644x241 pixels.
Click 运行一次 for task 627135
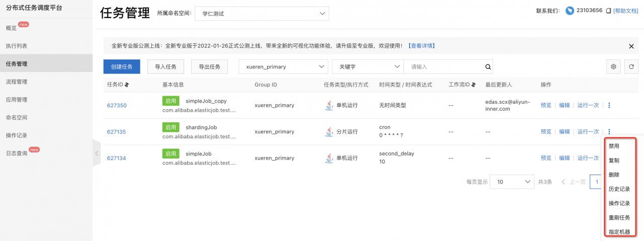coord(588,131)
